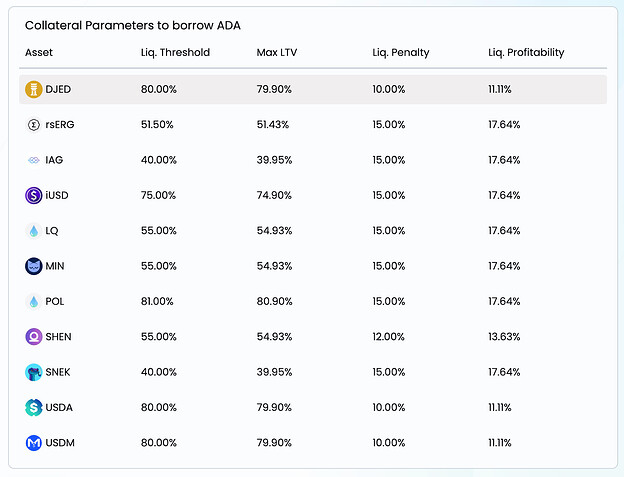Click the USDM token icon

[x=34, y=442]
